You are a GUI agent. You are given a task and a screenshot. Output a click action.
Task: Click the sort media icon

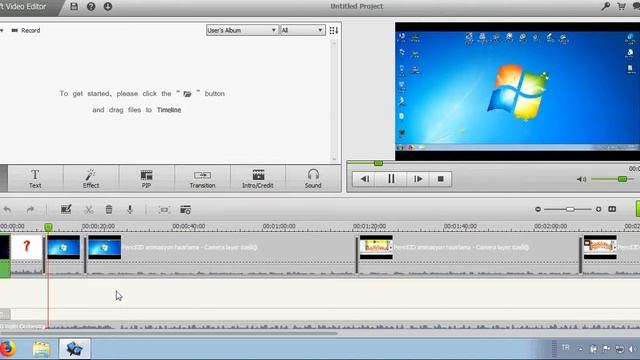tap(333, 30)
